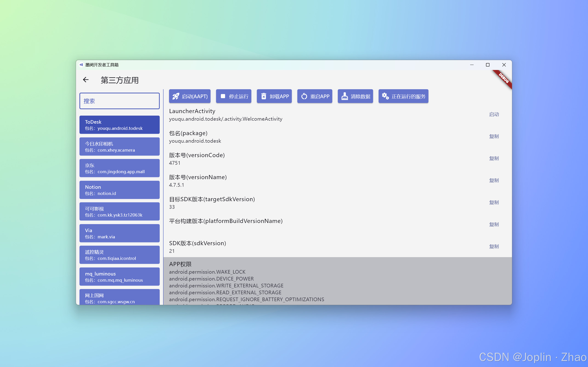Image resolution: width=588 pixels, height=367 pixels.
Task: Select ToDesk in the app list
Action: tap(119, 125)
